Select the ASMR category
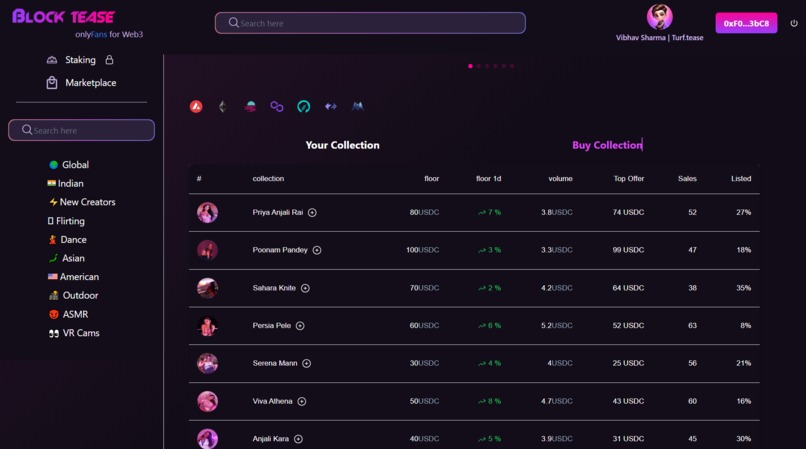This screenshot has height=449, width=806. (68, 314)
